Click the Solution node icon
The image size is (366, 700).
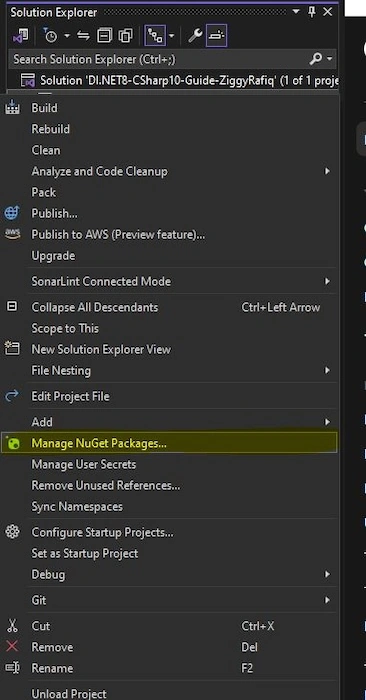[x=28, y=81]
